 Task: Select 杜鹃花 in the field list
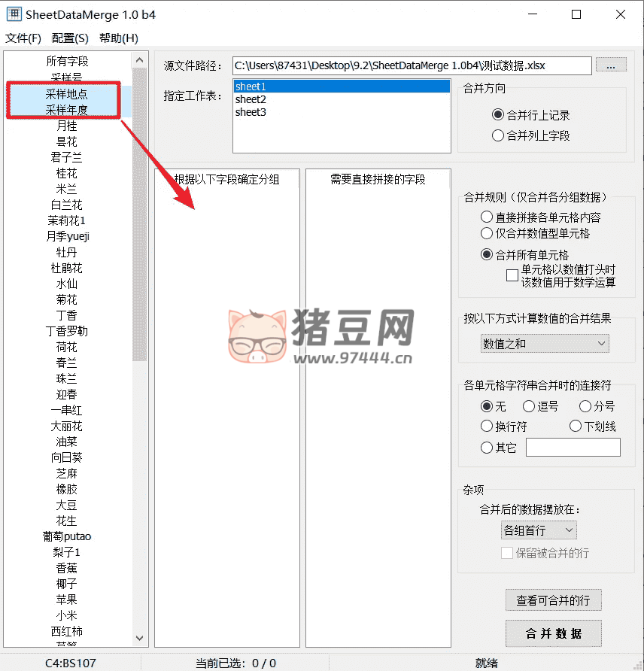click(67, 268)
